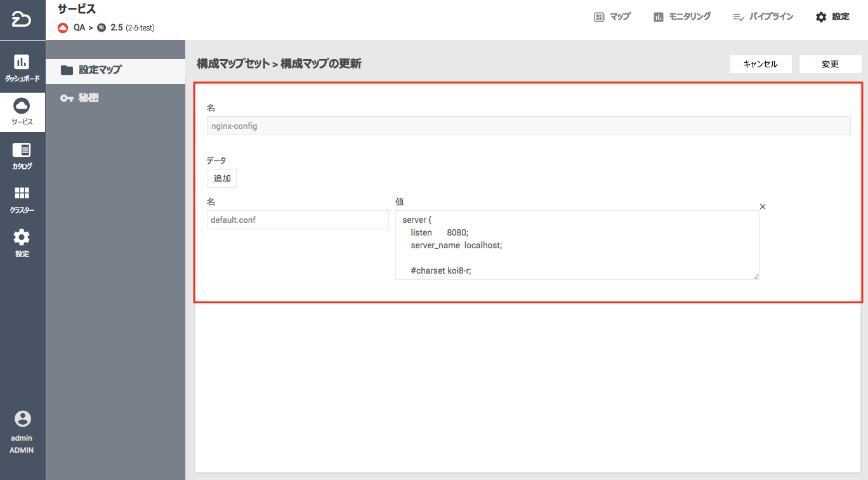Remove data entry with the × icon

pos(763,207)
